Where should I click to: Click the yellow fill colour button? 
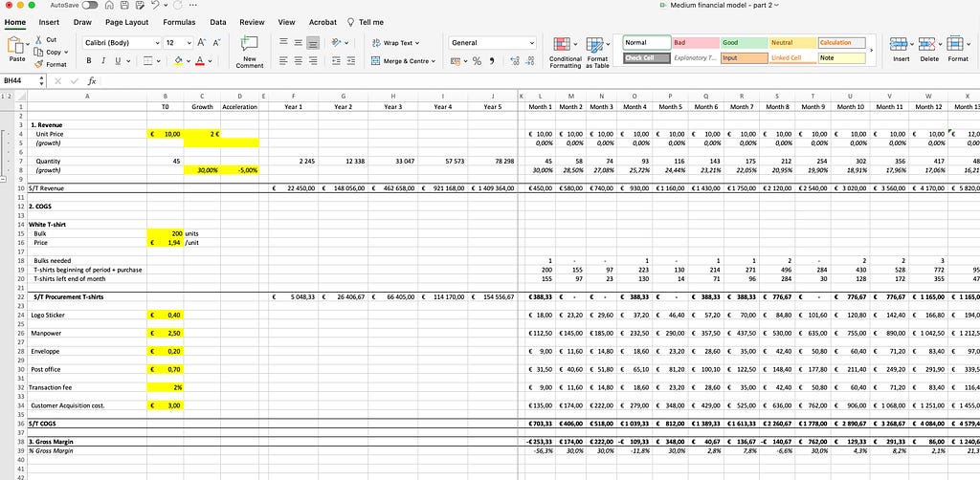(x=178, y=61)
